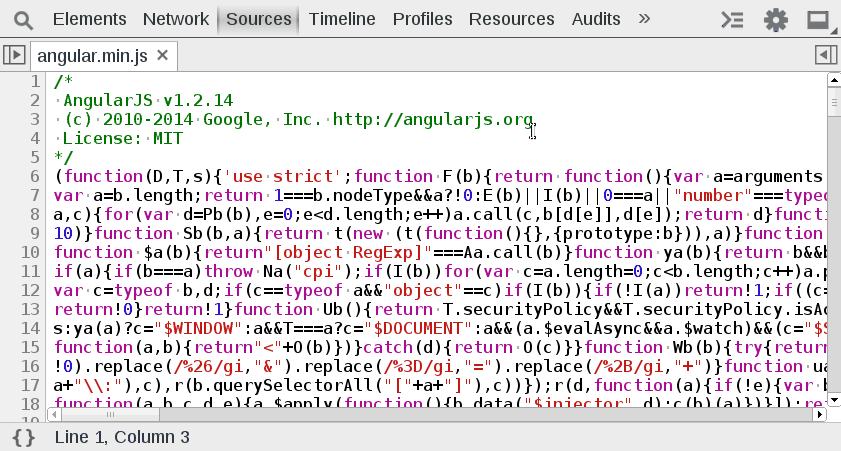Click the angularjs.org URL in the comment
The image size is (841, 451).
point(433,120)
